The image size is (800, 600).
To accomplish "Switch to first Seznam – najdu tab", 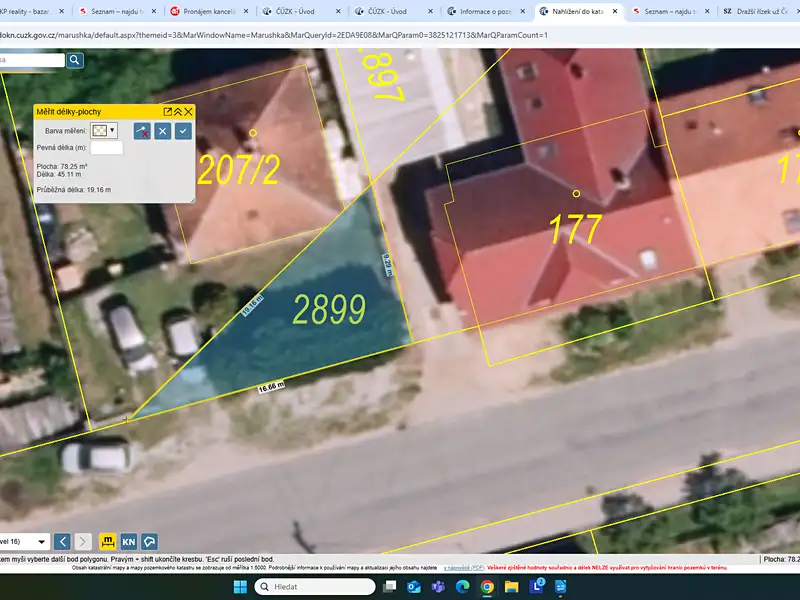I will 118,11.
